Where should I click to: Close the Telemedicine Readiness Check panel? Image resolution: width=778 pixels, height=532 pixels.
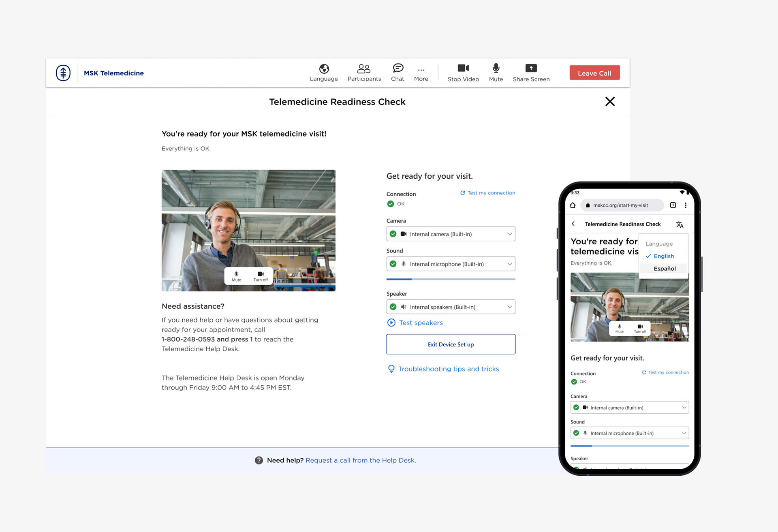[x=610, y=101]
